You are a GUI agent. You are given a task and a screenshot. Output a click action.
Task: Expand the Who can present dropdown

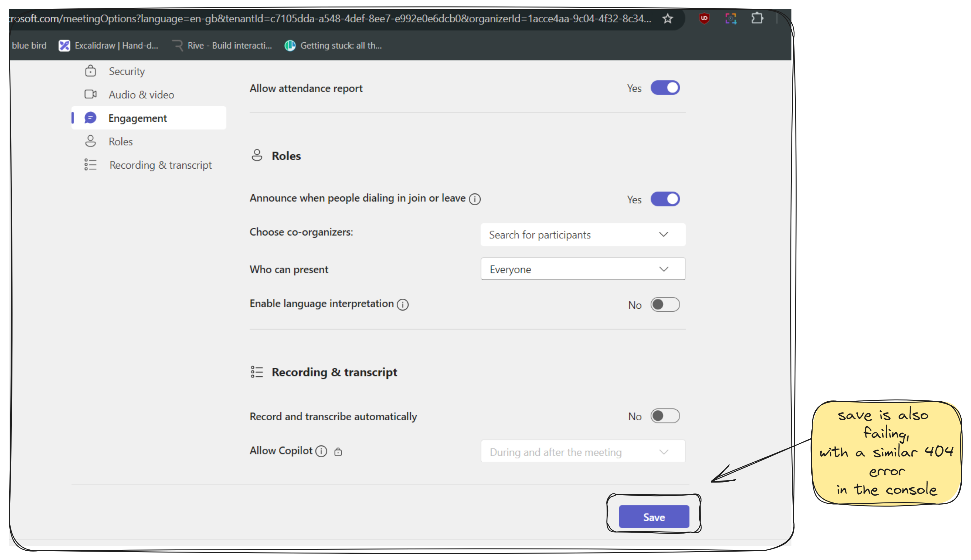pos(583,269)
